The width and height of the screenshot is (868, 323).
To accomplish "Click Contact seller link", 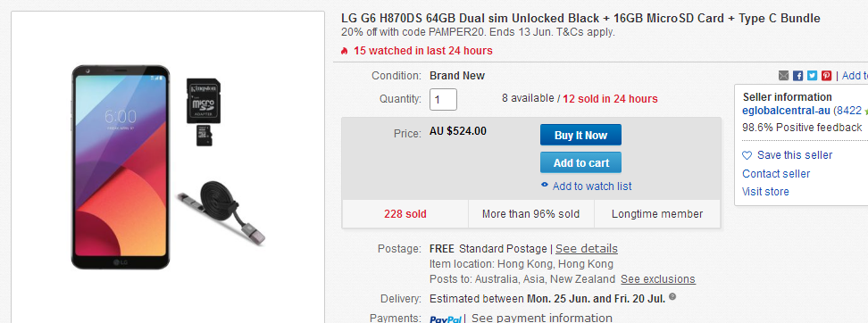I will coord(776,174).
